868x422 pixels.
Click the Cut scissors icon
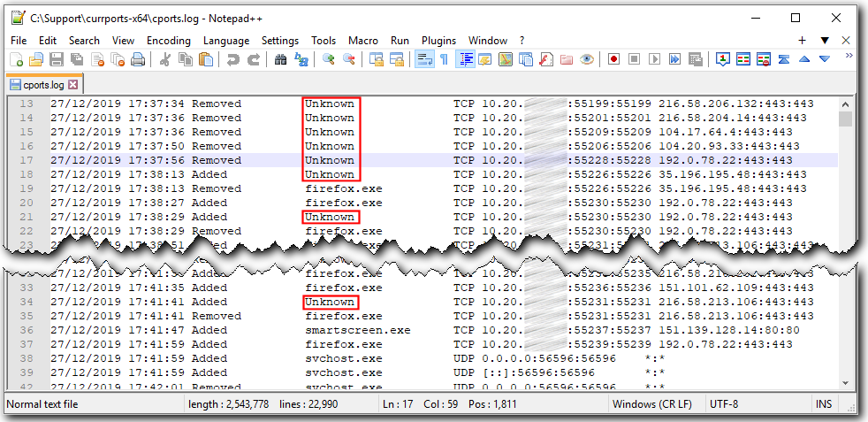click(164, 60)
